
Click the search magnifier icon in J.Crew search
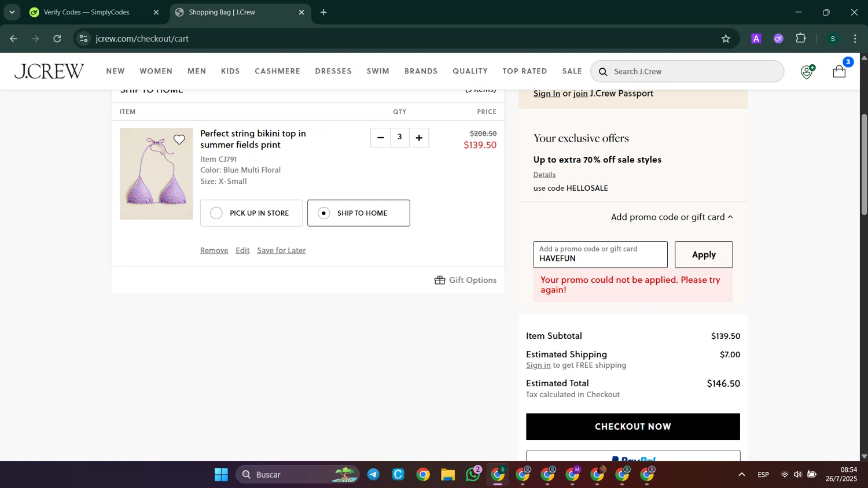pos(603,71)
